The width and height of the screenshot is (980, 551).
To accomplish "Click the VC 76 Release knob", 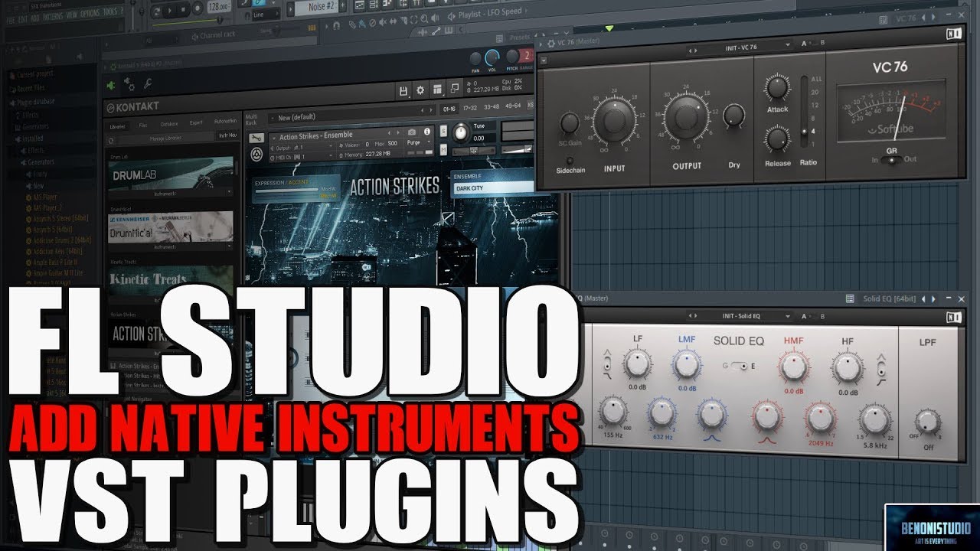I will coord(777,139).
